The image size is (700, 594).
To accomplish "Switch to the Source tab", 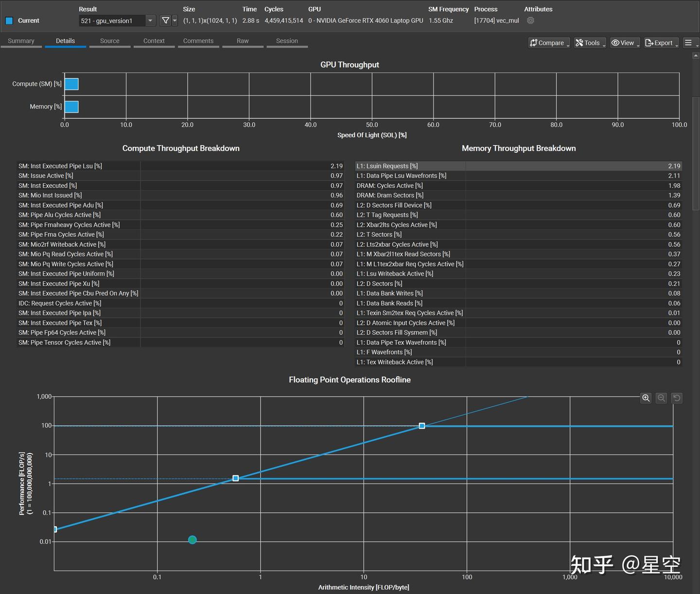I will pyautogui.click(x=109, y=40).
